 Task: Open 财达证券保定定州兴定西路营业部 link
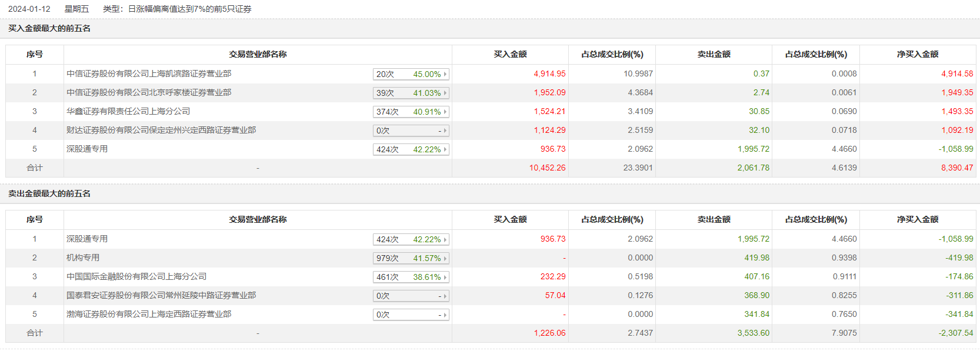(x=161, y=130)
